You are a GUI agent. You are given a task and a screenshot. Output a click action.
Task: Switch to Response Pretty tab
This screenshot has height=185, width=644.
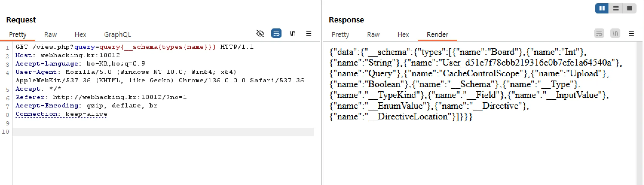click(x=340, y=34)
